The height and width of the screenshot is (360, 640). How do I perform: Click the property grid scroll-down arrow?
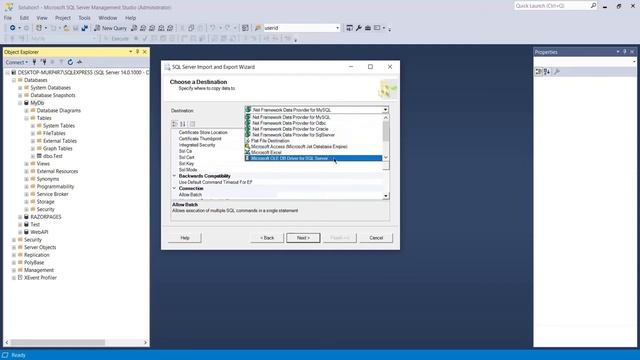(386, 196)
